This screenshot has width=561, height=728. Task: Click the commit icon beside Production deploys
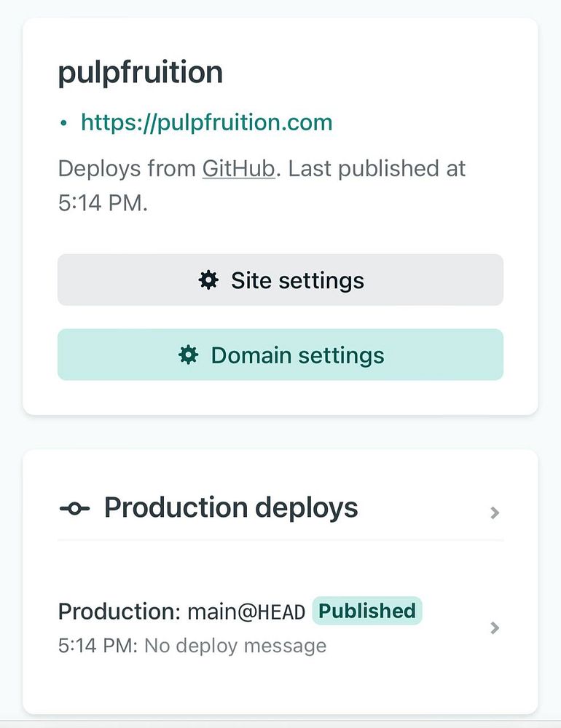click(74, 509)
